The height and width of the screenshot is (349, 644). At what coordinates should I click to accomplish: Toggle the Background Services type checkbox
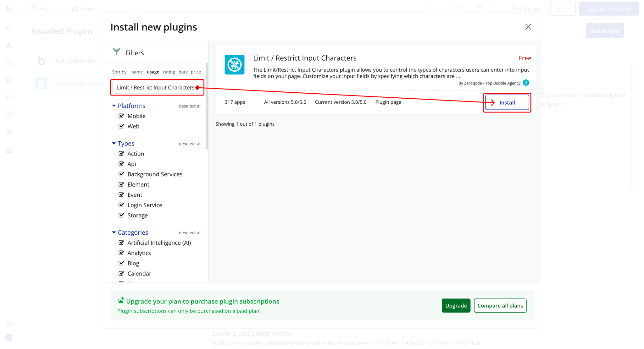pos(121,174)
